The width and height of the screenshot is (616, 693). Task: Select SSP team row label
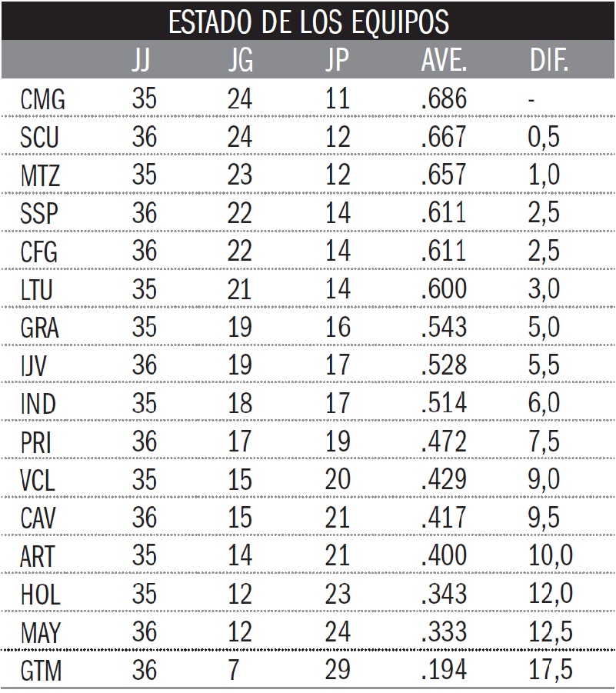(x=39, y=214)
